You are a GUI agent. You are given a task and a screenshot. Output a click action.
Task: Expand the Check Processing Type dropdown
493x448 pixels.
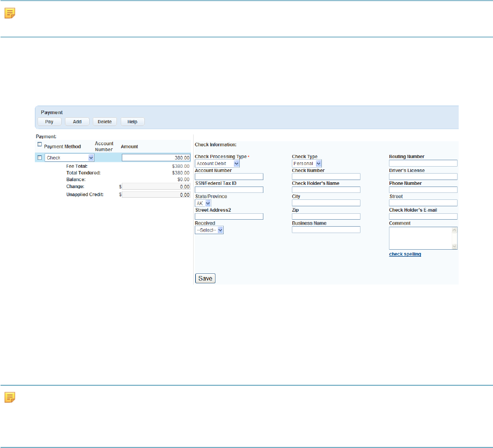coord(217,163)
